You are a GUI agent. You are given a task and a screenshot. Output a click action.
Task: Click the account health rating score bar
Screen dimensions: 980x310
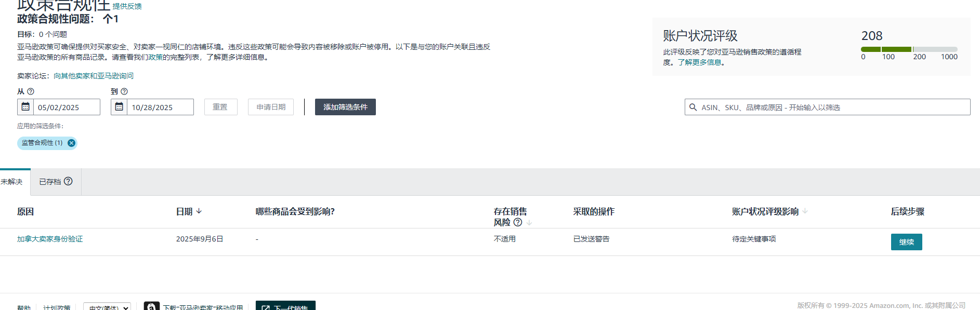coord(909,49)
